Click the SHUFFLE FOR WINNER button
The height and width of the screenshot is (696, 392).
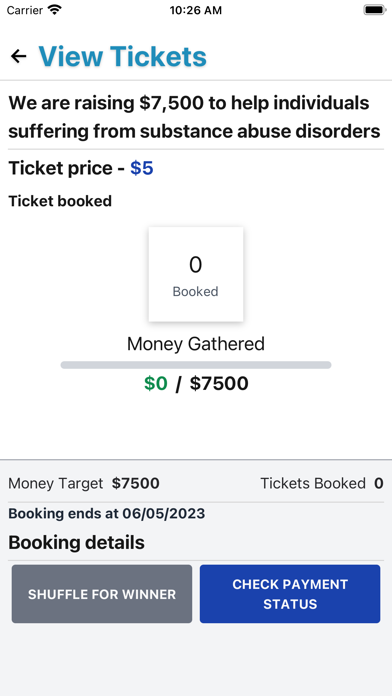coord(102,594)
